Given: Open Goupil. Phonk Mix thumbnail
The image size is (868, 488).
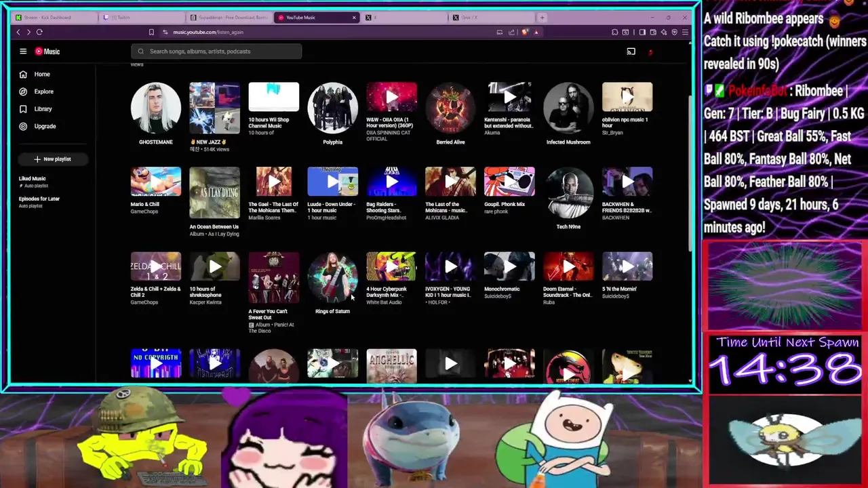Looking at the screenshot, I should coord(509,182).
